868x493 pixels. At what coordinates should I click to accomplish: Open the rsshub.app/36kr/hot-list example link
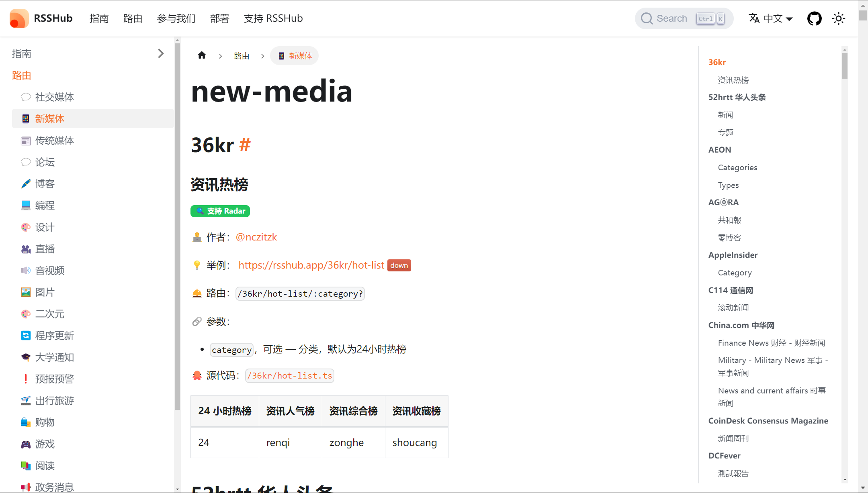311,265
